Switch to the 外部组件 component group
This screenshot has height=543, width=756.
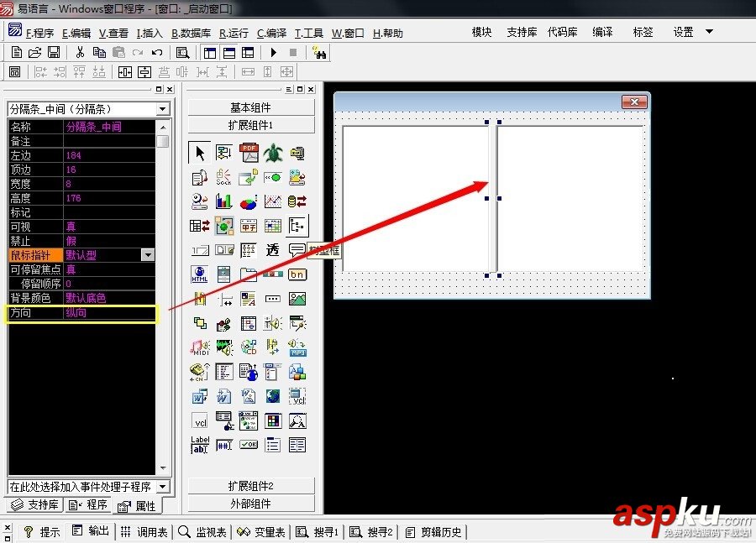coord(250,504)
